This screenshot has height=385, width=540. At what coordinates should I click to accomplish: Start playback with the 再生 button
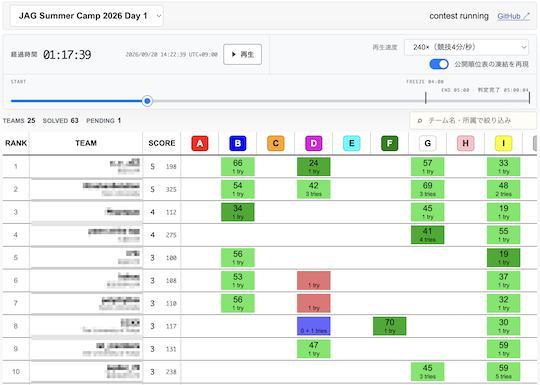[242, 54]
